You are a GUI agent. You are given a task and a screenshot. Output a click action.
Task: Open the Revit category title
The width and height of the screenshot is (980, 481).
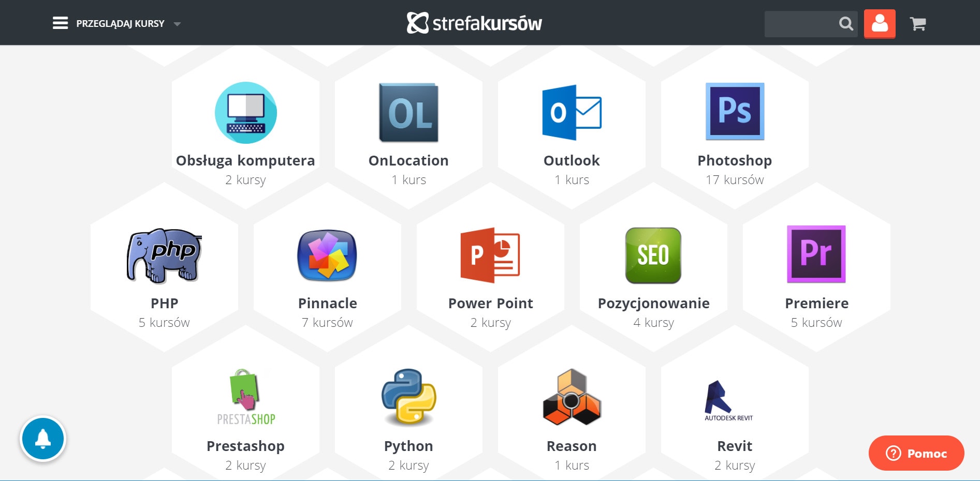point(735,446)
